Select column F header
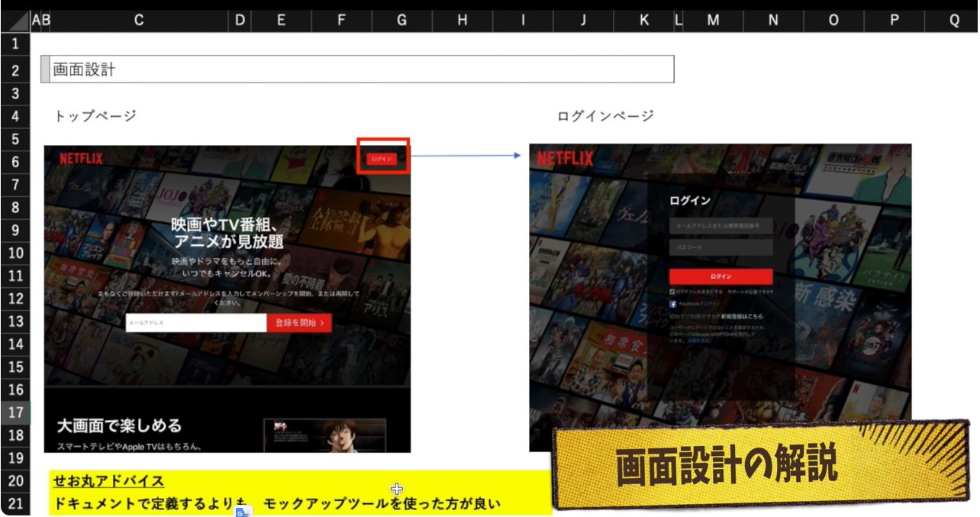 click(341, 21)
